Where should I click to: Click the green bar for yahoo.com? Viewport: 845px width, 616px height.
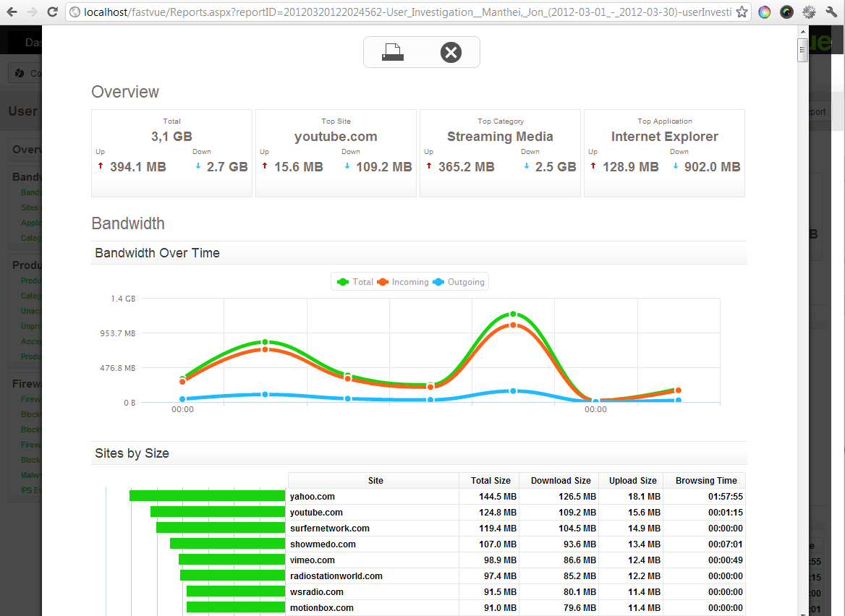(x=207, y=495)
